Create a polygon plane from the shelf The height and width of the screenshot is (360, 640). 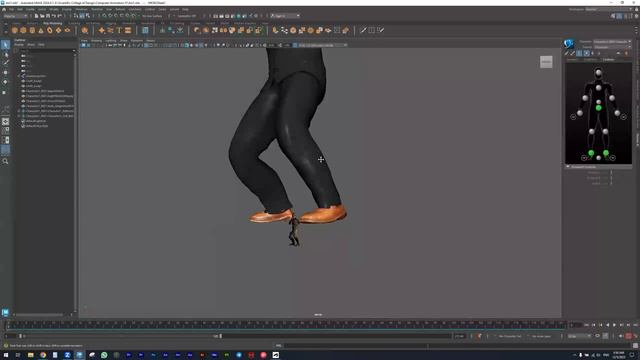pyautogui.click(x=58, y=30)
